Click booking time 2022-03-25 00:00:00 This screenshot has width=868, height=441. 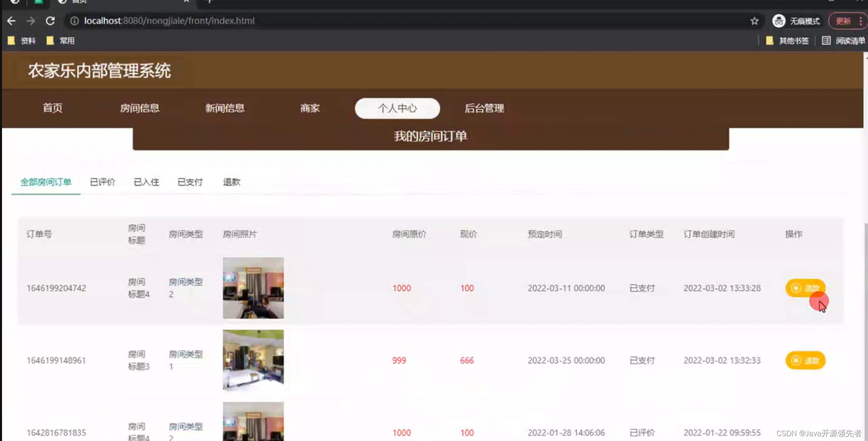566,360
